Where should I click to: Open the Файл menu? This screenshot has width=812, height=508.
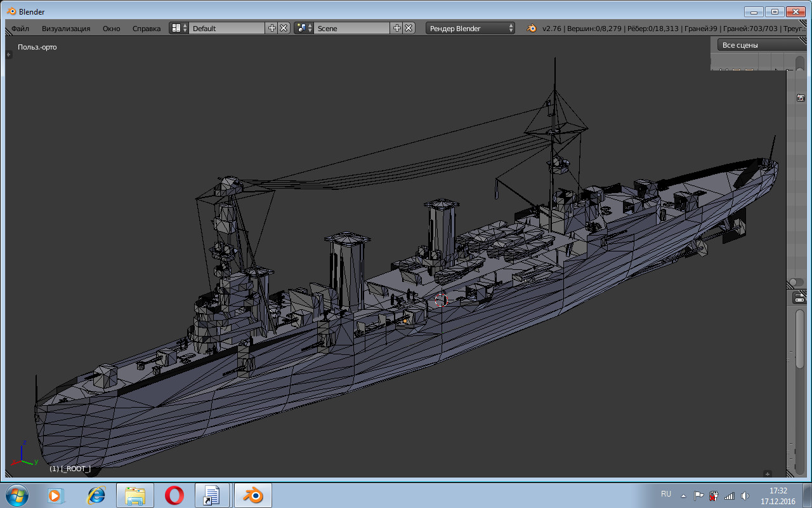tap(20, 28)
